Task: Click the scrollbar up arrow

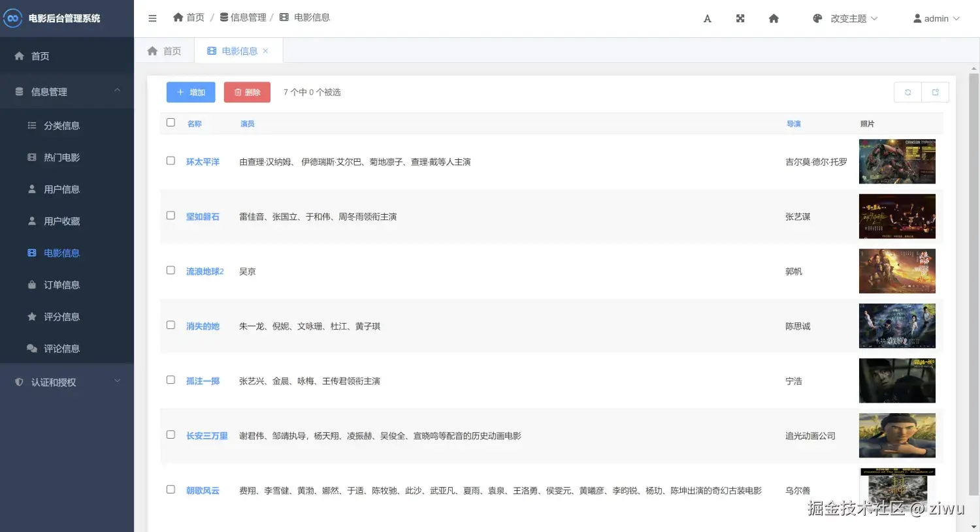Action: (973, 69)
